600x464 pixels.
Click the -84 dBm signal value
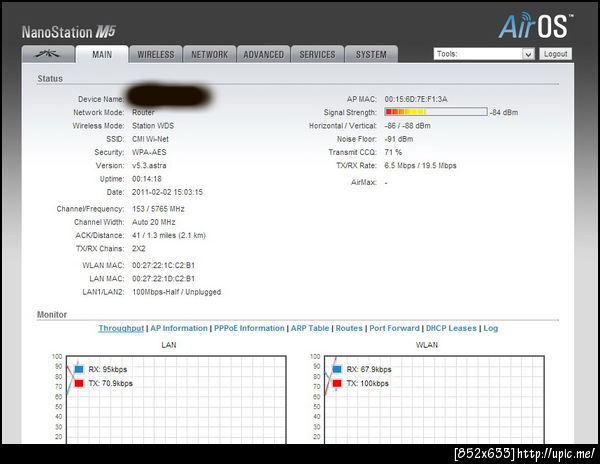click(x=504, y=112)
